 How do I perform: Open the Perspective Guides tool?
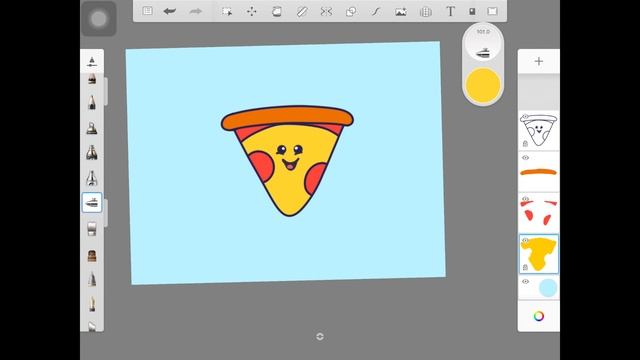[x=426, y=11]
